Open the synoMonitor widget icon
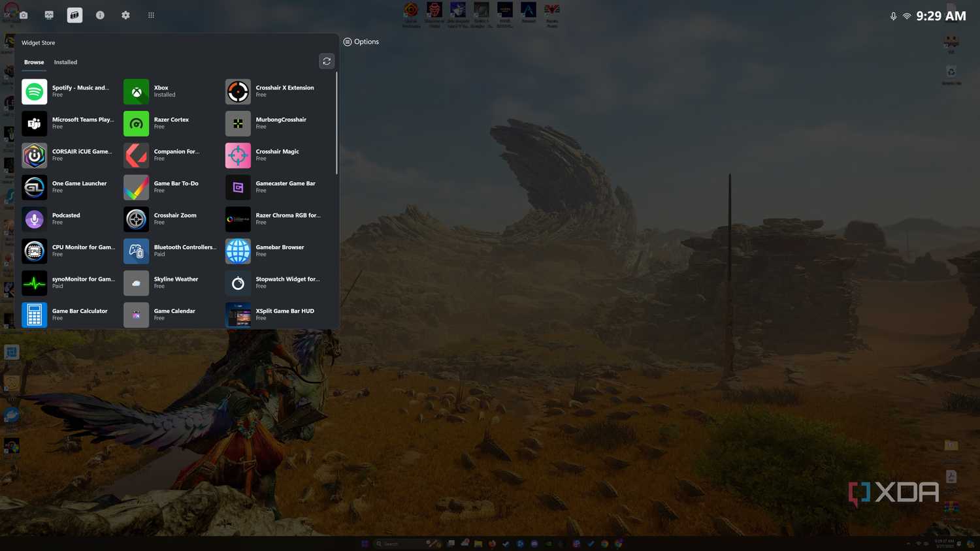The height and width of the screenshot is (551, 980). click(34, 283)
